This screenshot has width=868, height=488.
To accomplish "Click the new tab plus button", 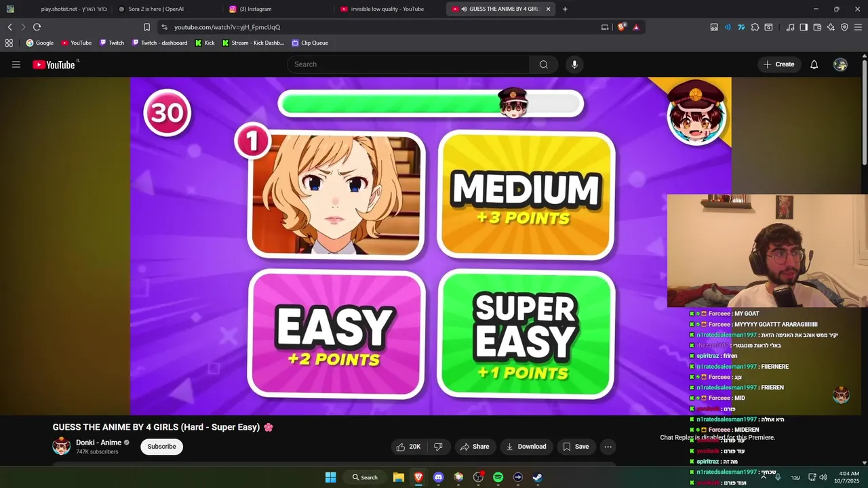I will (565, 9).
